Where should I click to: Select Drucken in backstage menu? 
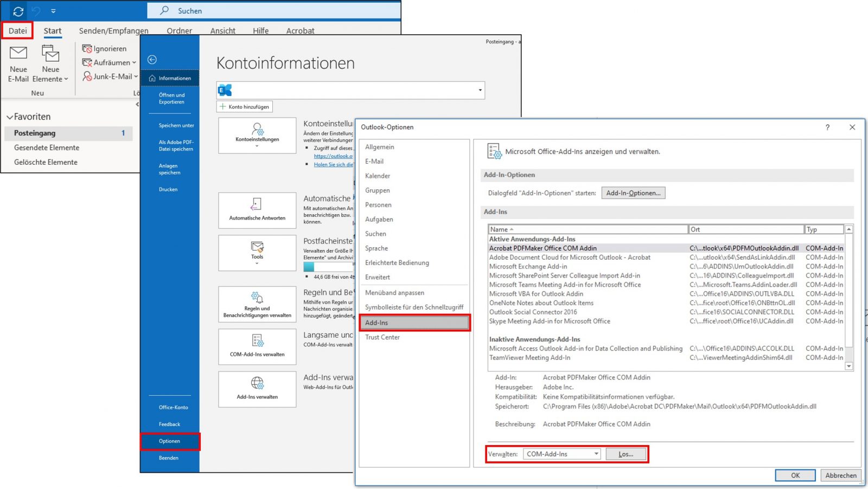pyautogui.click(x=168, y=189)
